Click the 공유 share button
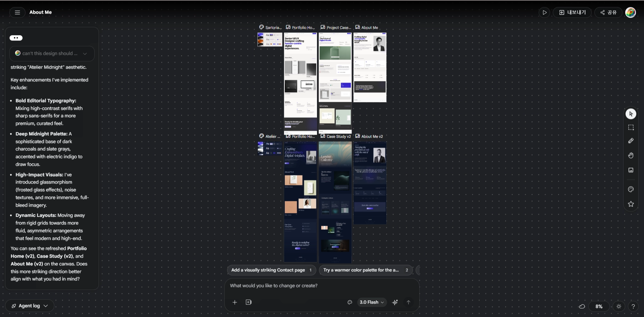 tap(608, 12)
